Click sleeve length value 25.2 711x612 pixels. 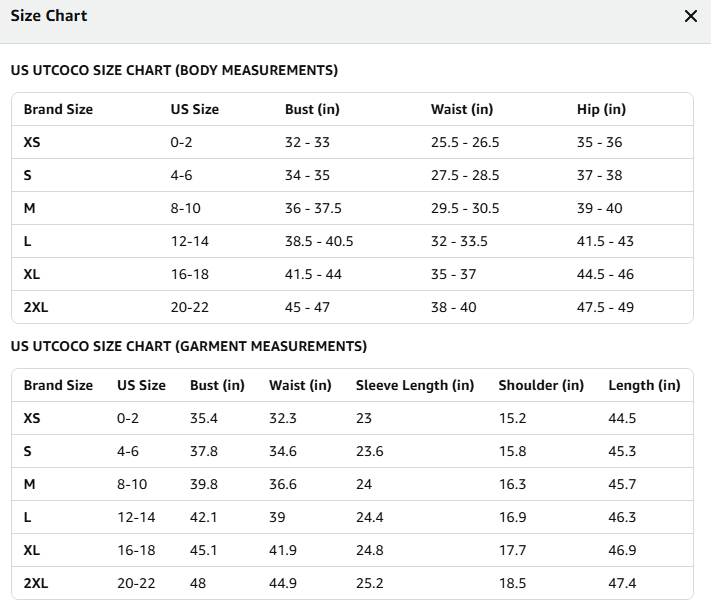pyautogui.click(x=370, y=583)
